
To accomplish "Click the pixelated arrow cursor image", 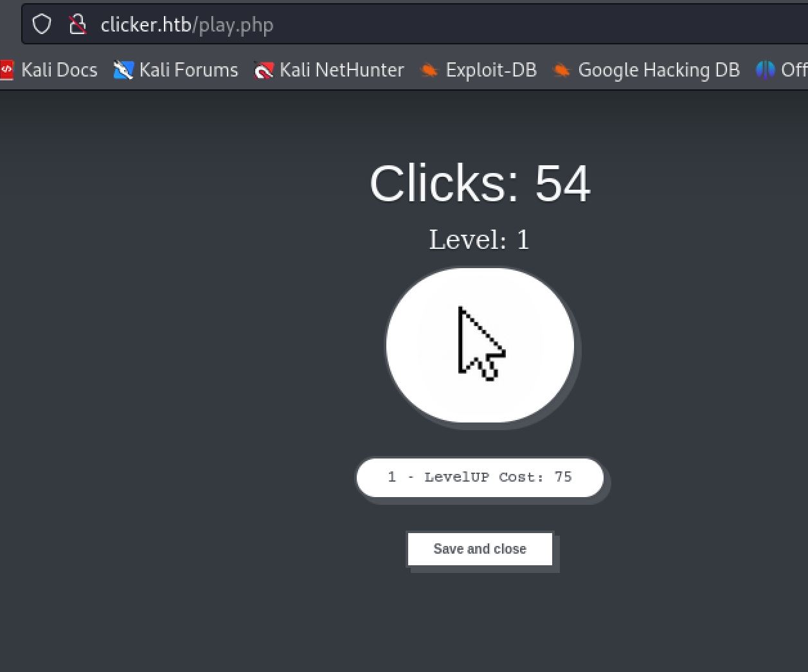I will click(x=481, y=343).
